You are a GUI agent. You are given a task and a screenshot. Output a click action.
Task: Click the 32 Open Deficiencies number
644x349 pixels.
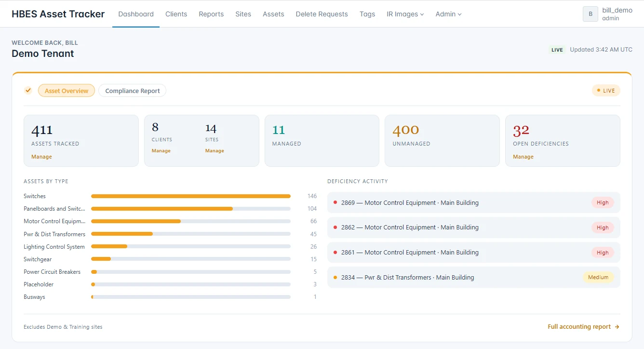(x=521, y=130)
